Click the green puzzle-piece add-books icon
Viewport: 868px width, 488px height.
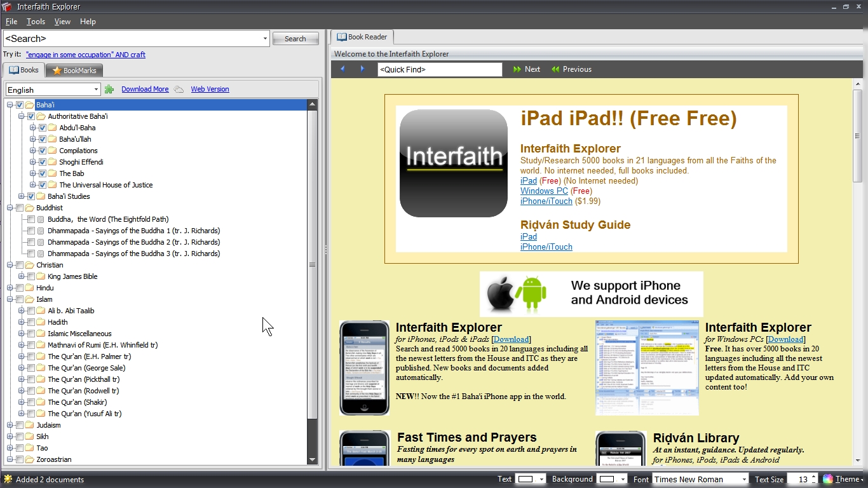(110, 89)
